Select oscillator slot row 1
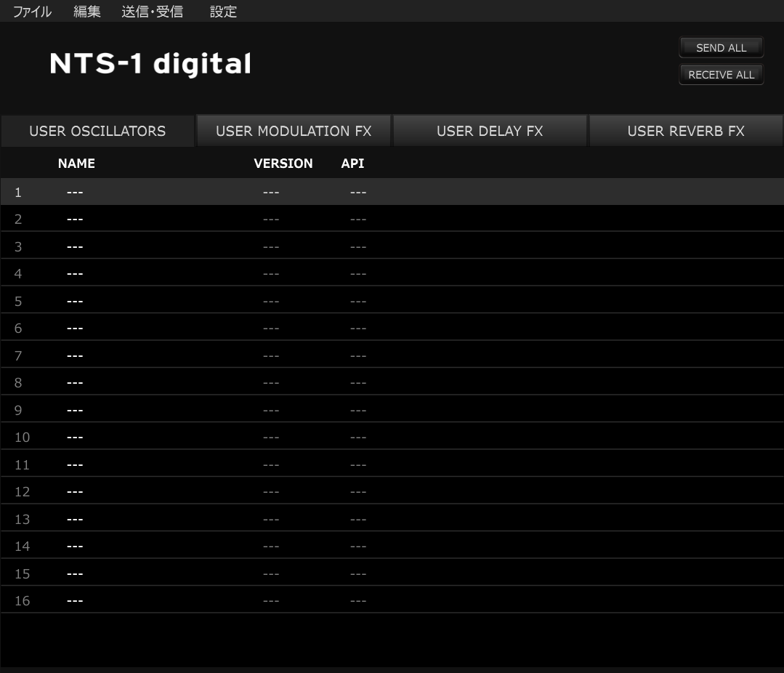784x673 pixels. pyautogui.click(x=392, y=192)
